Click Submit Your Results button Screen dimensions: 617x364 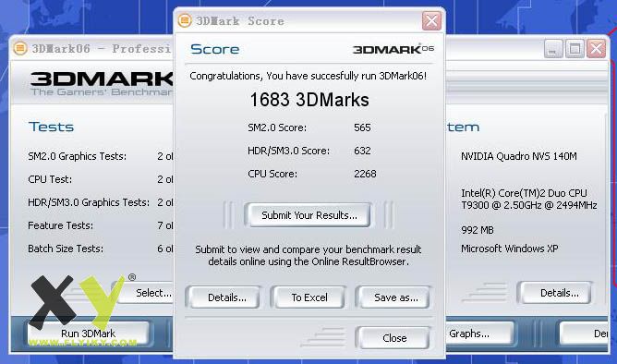308,215
